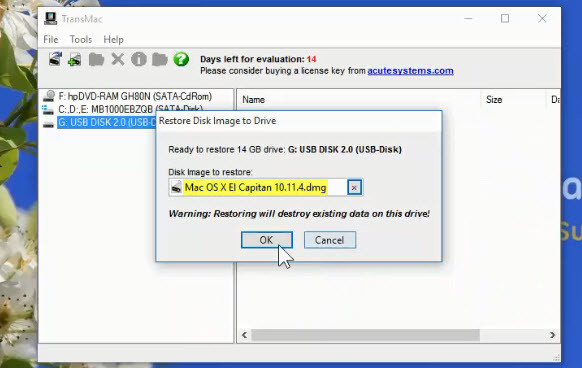Maximize the TransMac window

[x=505, y=18]
